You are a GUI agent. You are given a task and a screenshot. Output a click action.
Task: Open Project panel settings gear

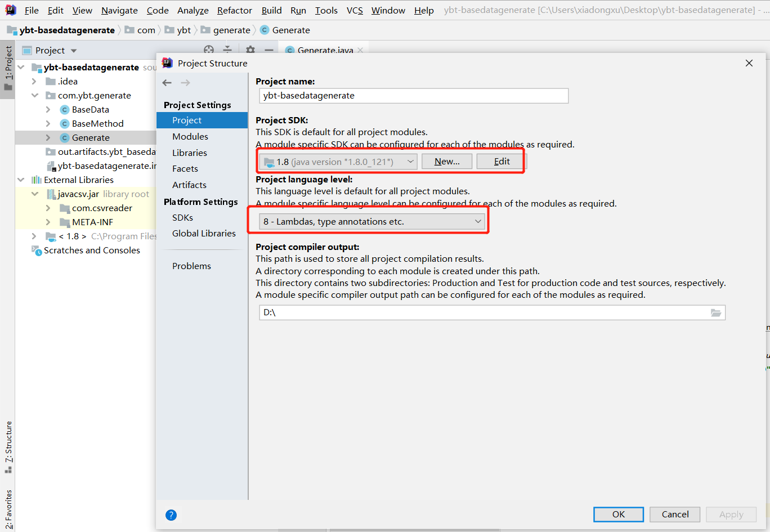(x=250, y=50)
